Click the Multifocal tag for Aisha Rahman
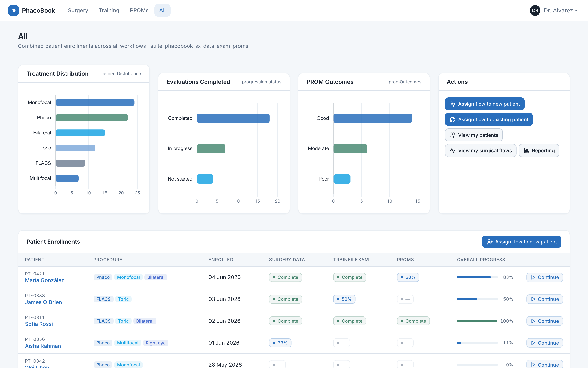588x368 pixels. tap(128, 343)
